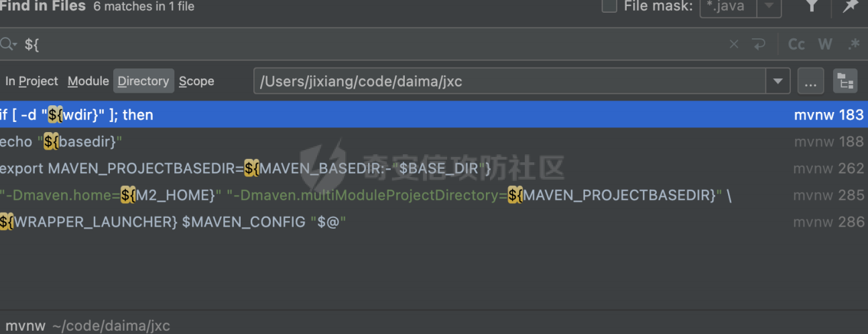This screenshot has width=868, height=334.
Task: Switch to the Scope tab
Action: [x=196, y=81]
